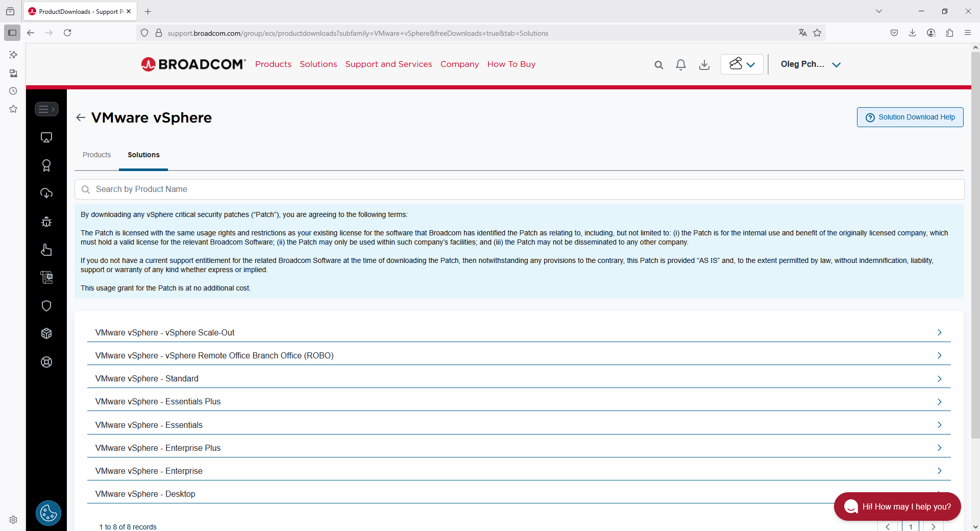Expand the Remote Office Branch Office row chevron

[939, 355]
